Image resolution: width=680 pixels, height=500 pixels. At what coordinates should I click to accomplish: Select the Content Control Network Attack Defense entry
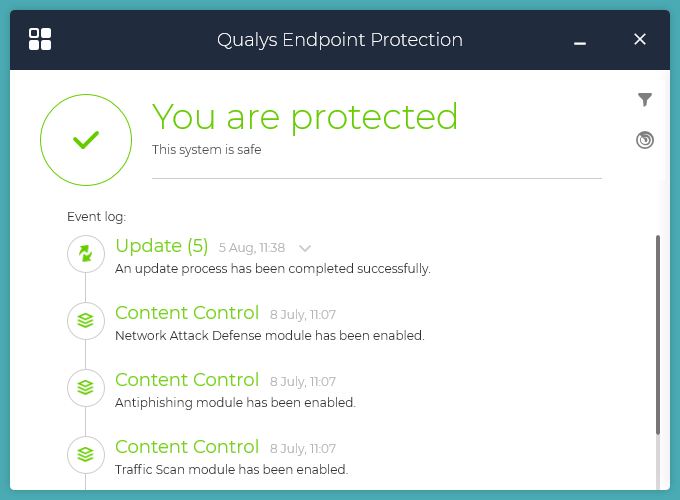click(187, 313)
